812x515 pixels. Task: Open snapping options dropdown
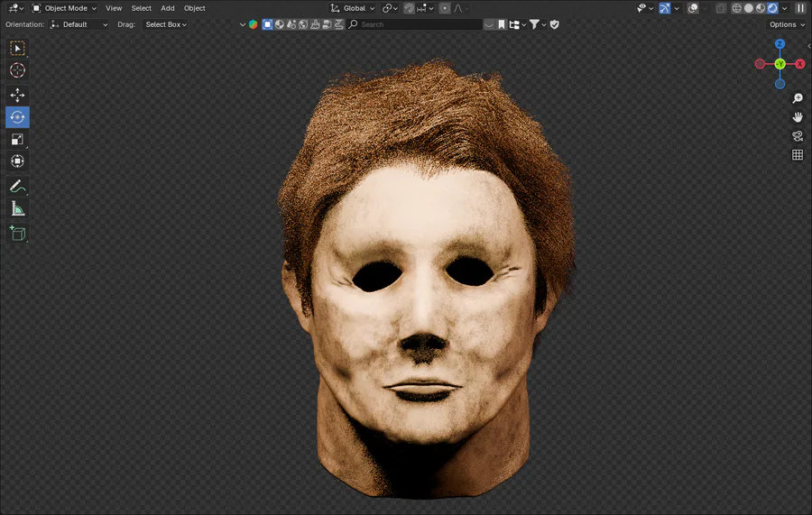coord(425,8)
